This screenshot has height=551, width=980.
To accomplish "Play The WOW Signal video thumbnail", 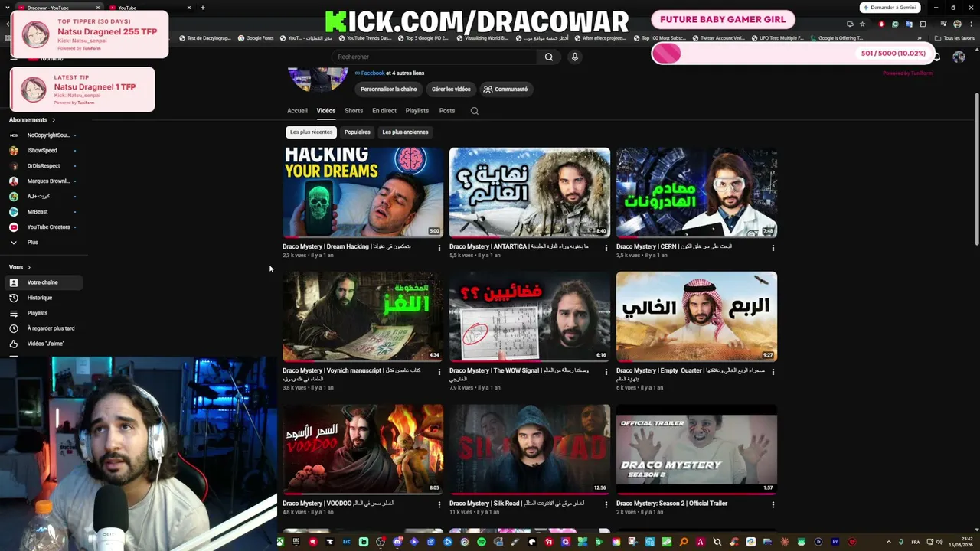I will coord(530,316).
